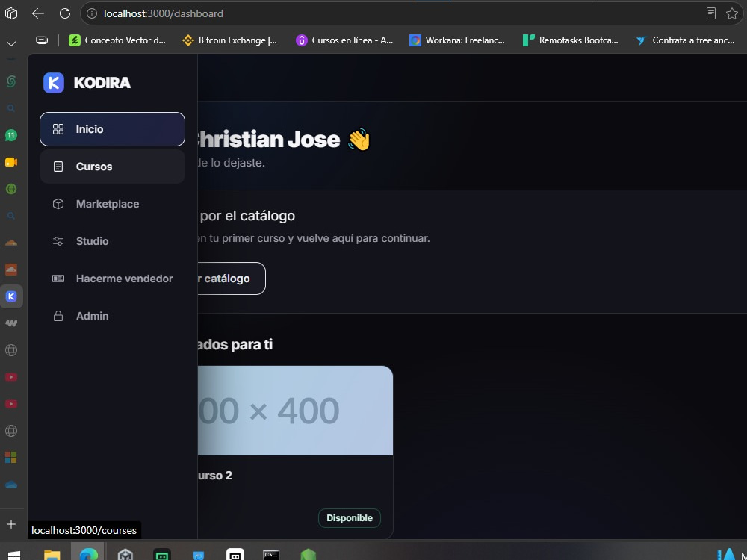Switch to the Kodira K tab
This screenshot has height=560, width=747.
tap(11, 296)
